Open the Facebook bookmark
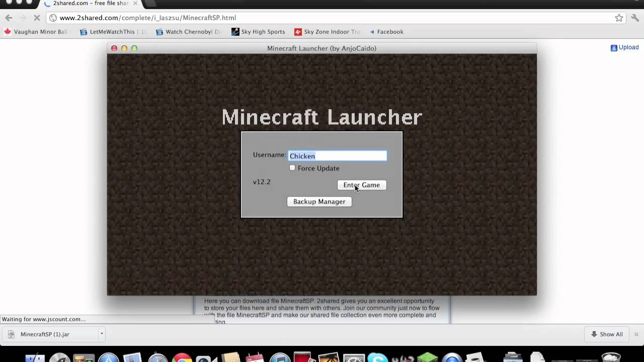 coord(386,32)
